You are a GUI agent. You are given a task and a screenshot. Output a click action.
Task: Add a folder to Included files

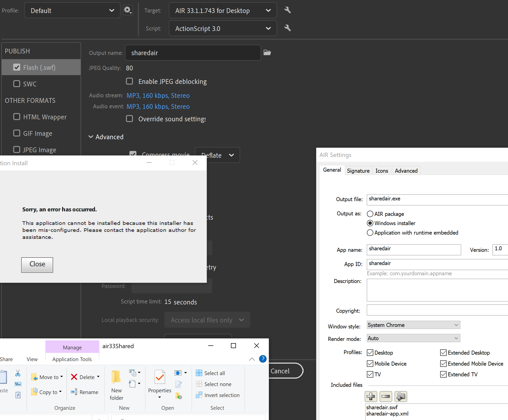click(401, 396)
